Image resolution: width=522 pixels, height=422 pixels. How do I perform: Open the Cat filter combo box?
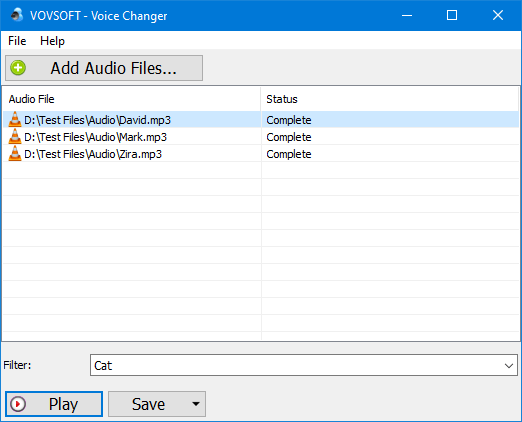(304, 365)
